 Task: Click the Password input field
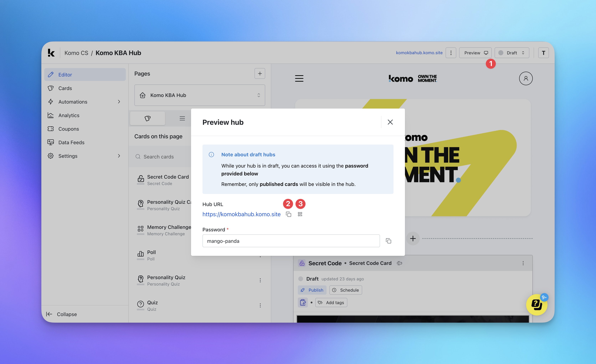[x=291, y=241]
